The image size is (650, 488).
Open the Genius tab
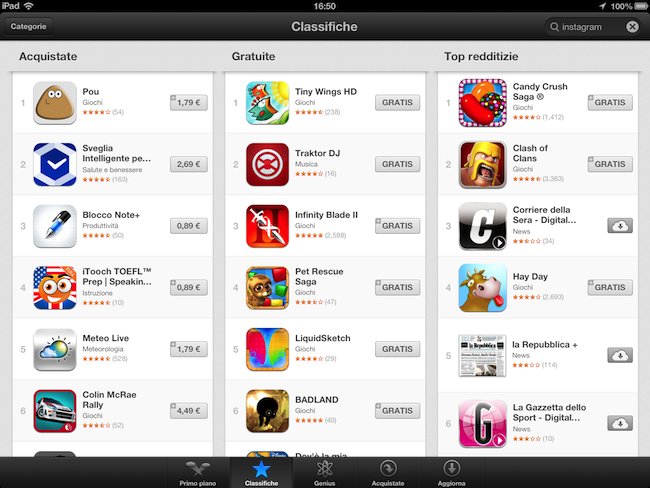(325, 473)
